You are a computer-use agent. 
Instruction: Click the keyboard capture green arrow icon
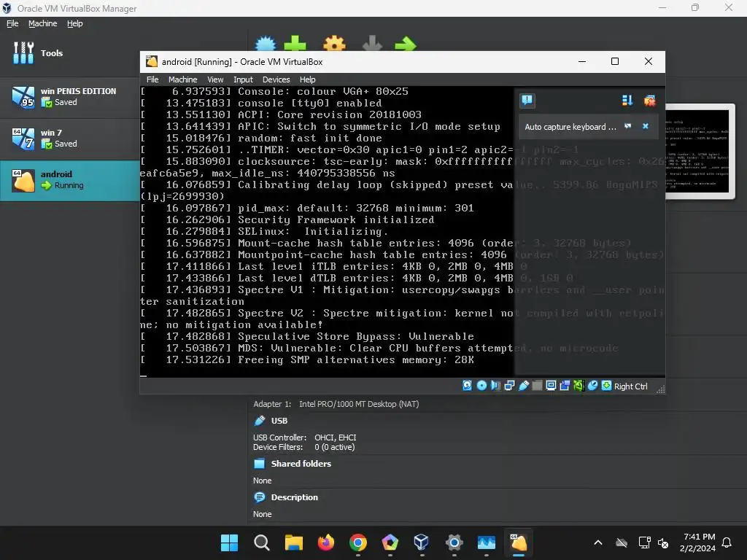pyautogui.click(x=606, y=386)
